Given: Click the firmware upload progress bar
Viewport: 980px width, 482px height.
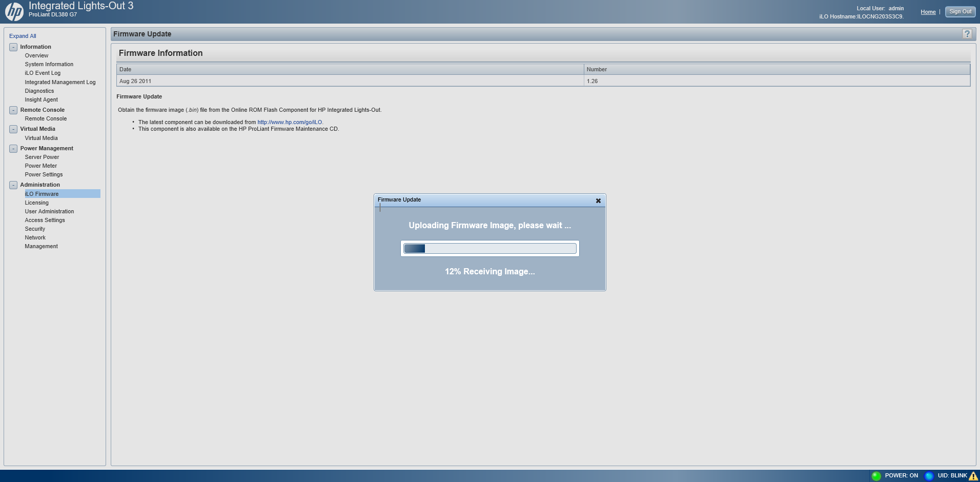Looking at the screenshot, I should (490, 249).
